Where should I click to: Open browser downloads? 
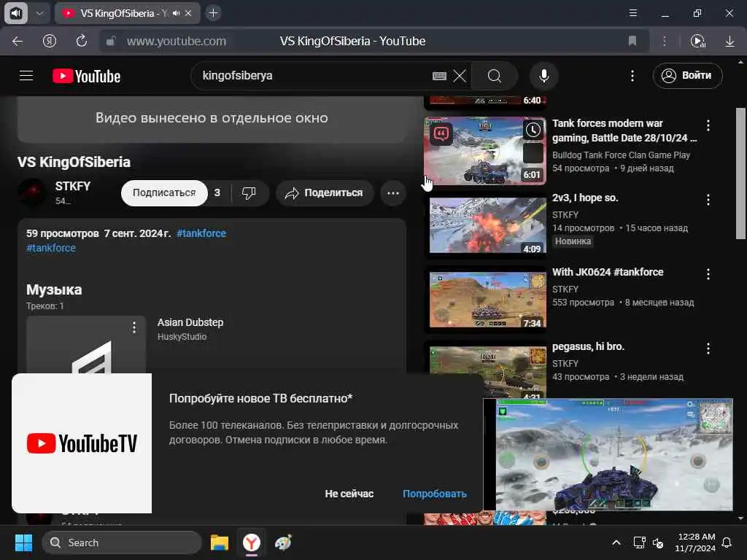click(x=729, y=42)
